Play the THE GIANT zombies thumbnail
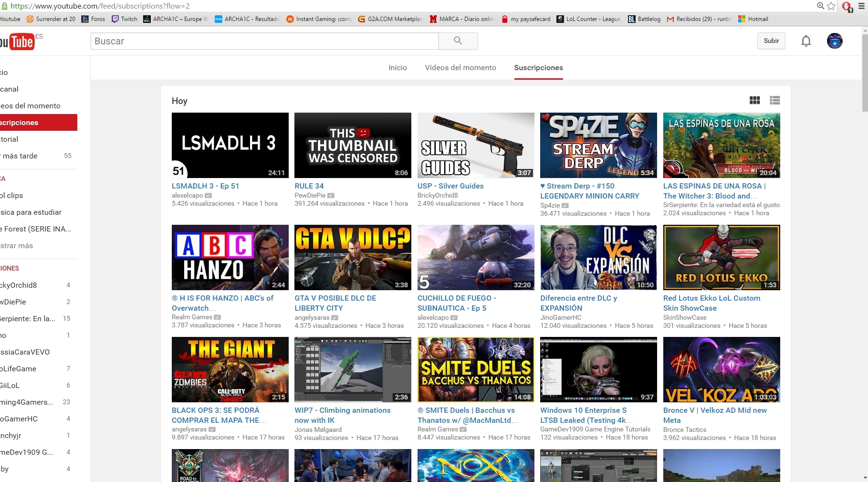Image resolution: width=868 pixels, height=482 pixels. tap(230, 369)
